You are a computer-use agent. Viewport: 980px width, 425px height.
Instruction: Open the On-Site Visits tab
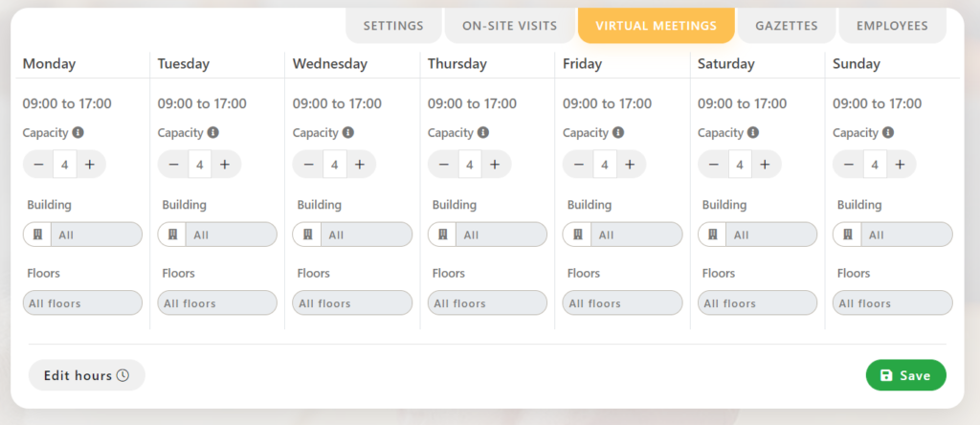point(509,26)
